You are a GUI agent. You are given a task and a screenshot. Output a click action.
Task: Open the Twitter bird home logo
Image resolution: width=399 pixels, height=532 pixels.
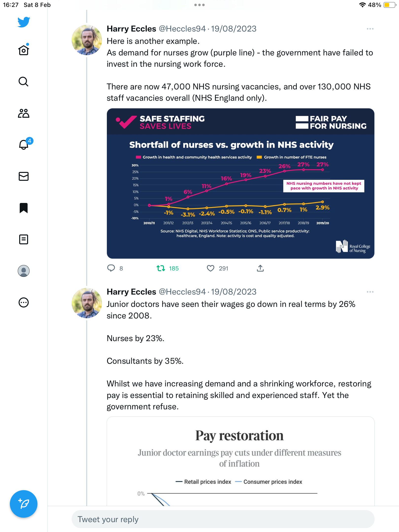pos(24,22)
